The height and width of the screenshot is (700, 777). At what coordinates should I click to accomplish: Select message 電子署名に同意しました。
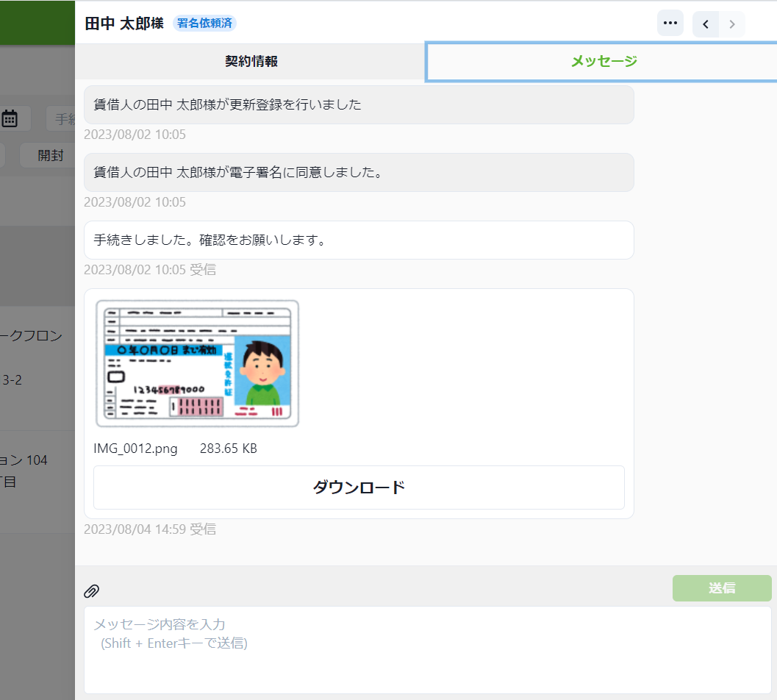click(359, 172)
